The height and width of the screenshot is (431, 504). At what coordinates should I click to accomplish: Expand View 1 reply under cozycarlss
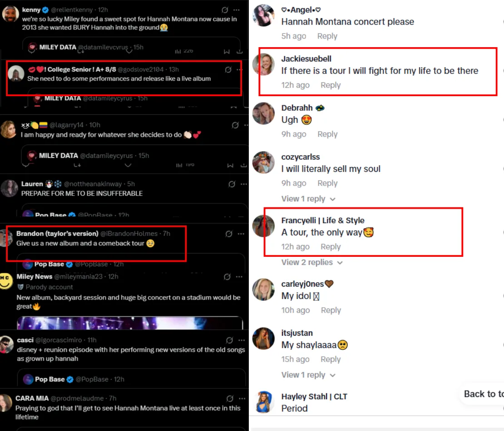coord(308,199)
